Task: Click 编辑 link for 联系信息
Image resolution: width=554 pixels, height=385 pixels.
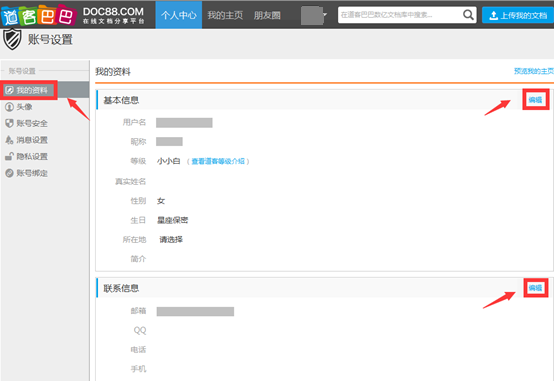Action: click(x=535, y=288)
